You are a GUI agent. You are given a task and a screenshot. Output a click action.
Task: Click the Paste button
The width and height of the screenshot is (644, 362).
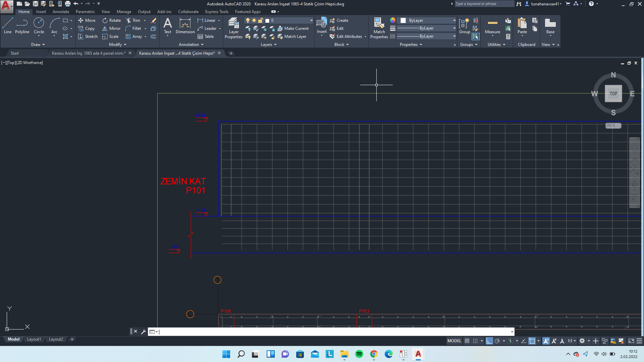coord(522,26)
